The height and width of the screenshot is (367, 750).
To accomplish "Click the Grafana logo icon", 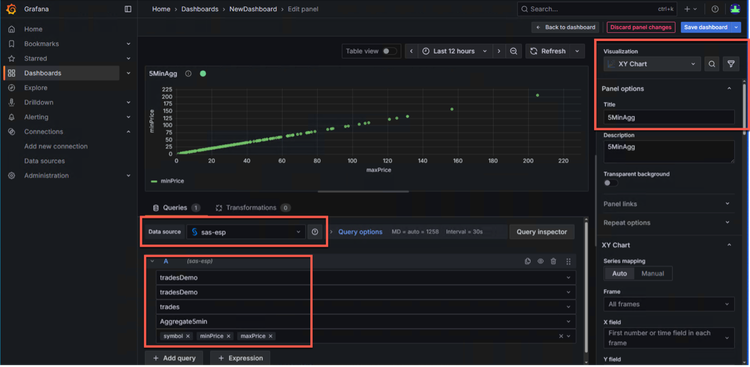I will click(x=11, y=9).
